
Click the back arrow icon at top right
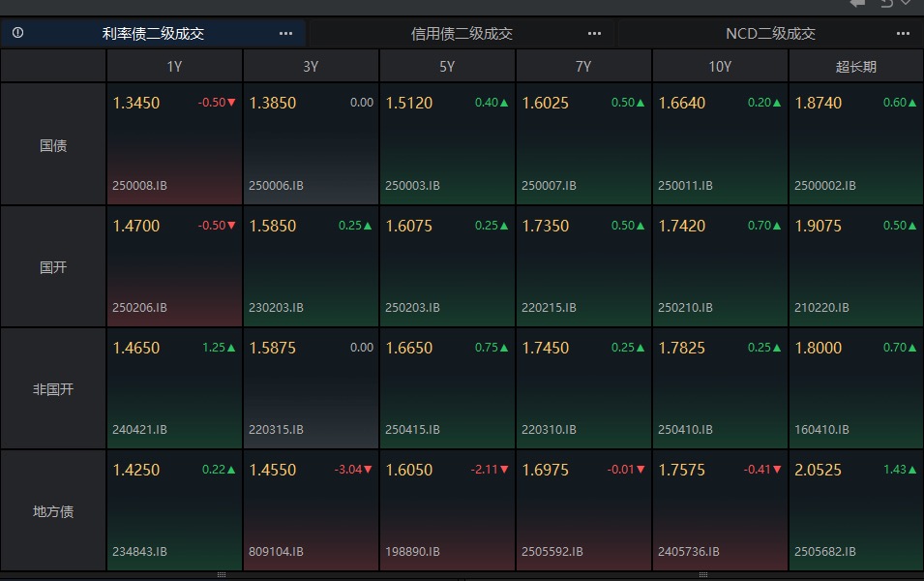[x=858, y=3]
